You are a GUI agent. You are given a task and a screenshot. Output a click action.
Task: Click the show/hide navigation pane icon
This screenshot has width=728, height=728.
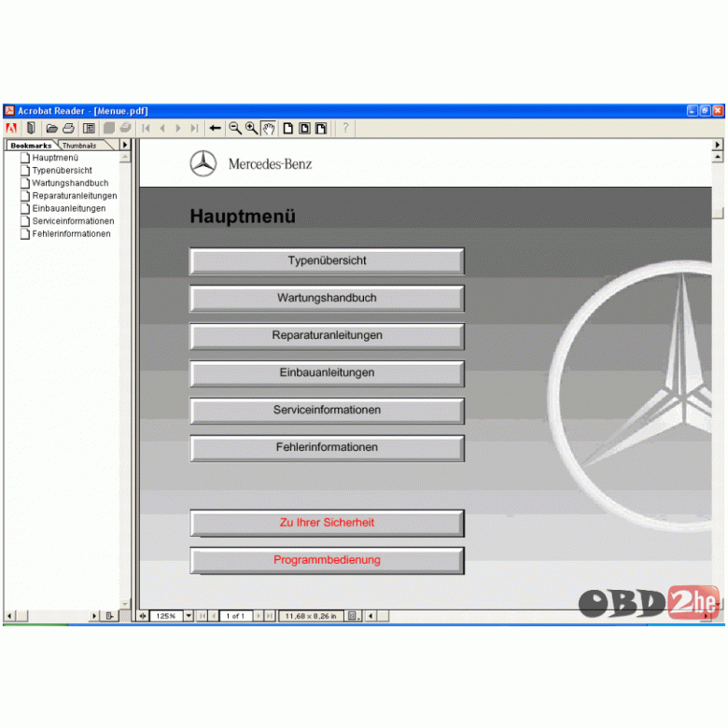click(x=89, y=128)
